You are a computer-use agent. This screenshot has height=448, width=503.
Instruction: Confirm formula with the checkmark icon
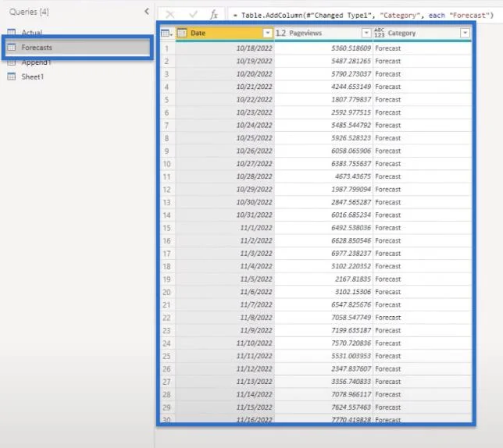[x=194, y=14]
